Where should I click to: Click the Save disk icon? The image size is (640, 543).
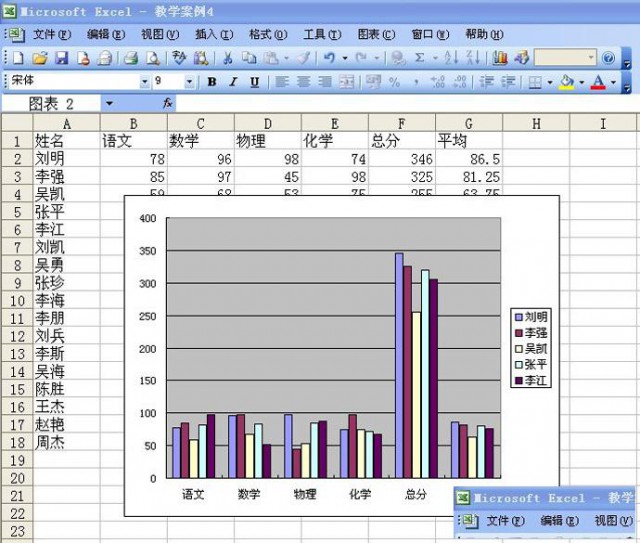tap(60, 58)
